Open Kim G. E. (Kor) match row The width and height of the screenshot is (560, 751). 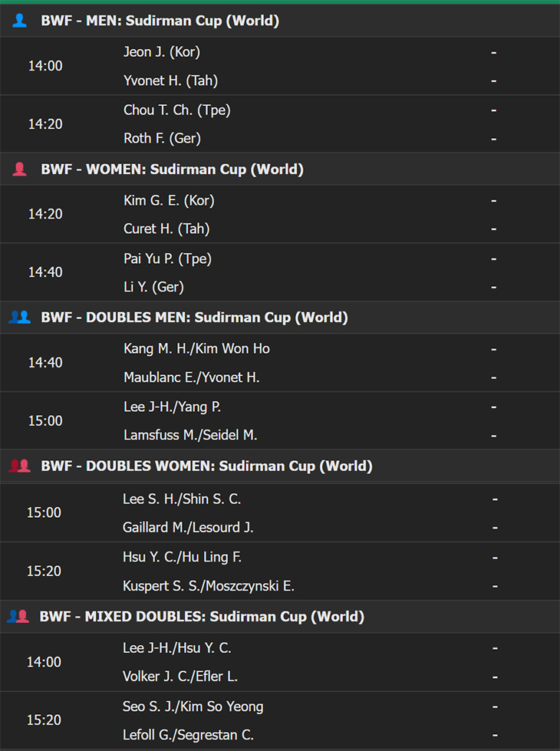click(280, 214)
